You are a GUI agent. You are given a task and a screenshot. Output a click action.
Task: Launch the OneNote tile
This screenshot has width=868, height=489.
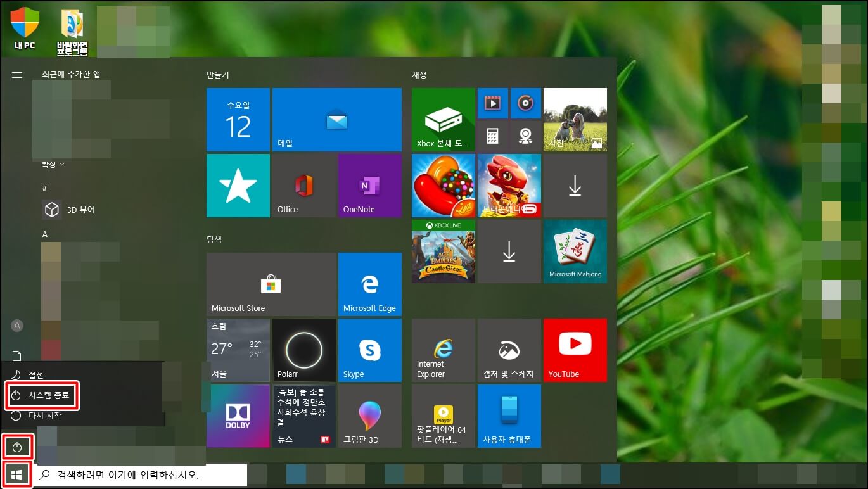point(370,186)
